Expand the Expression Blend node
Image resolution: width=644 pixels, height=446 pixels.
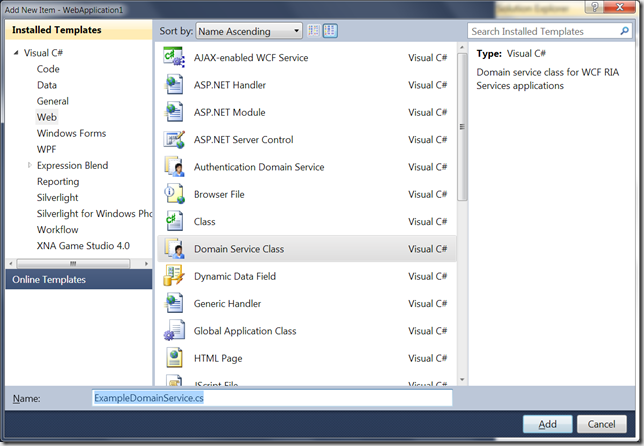(29, 165)
